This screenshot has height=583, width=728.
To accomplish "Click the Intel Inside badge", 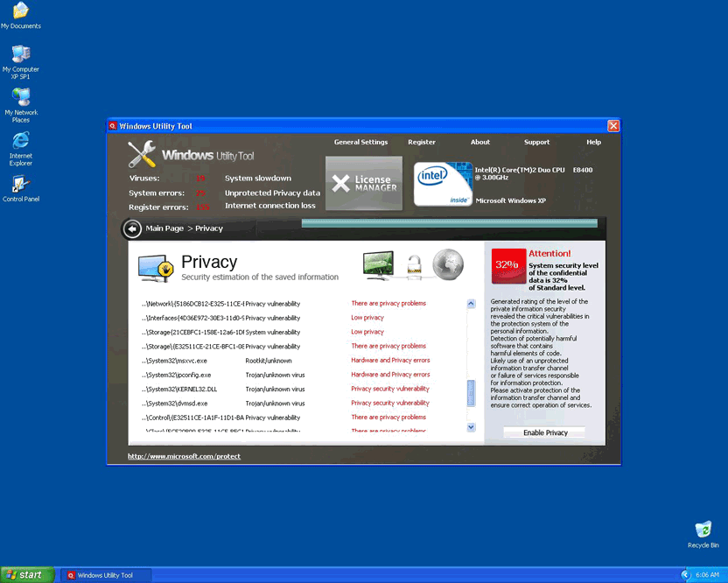I will [443, 183].
